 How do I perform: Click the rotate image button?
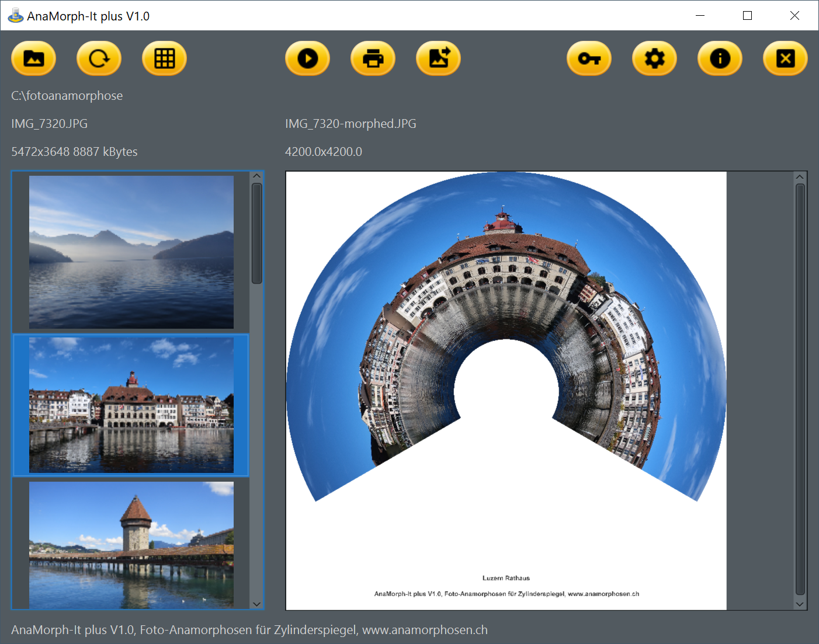pyautogui.click(x=99, y=58)
